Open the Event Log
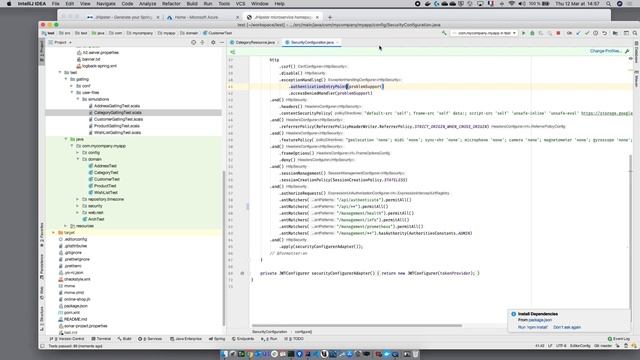 click(619, 339)
